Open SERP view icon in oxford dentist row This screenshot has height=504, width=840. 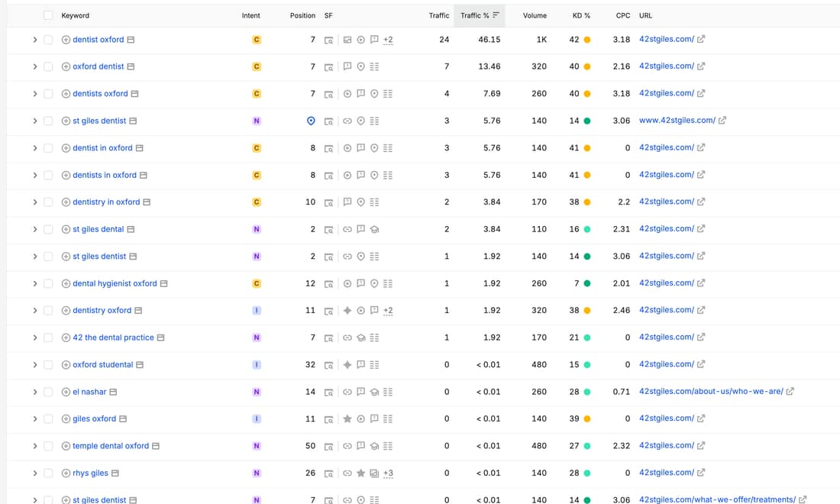[328, 67]
